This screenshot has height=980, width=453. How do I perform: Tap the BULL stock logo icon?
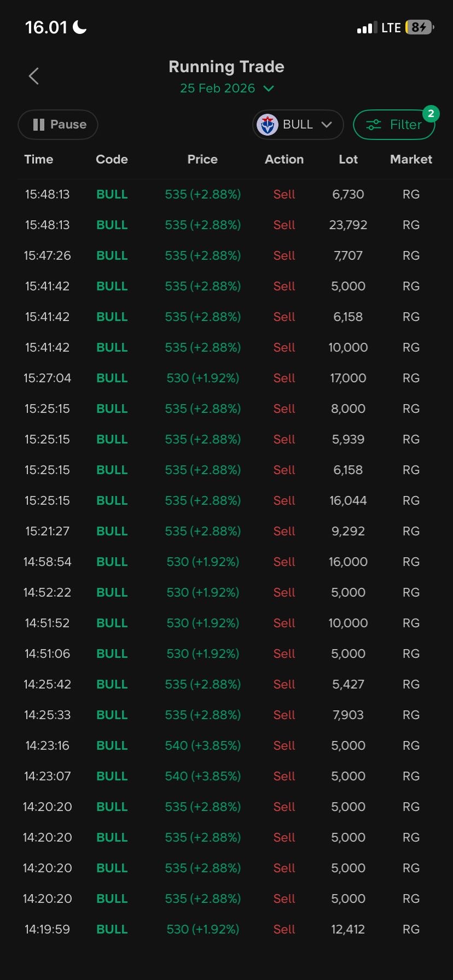[x=268, y=125]
